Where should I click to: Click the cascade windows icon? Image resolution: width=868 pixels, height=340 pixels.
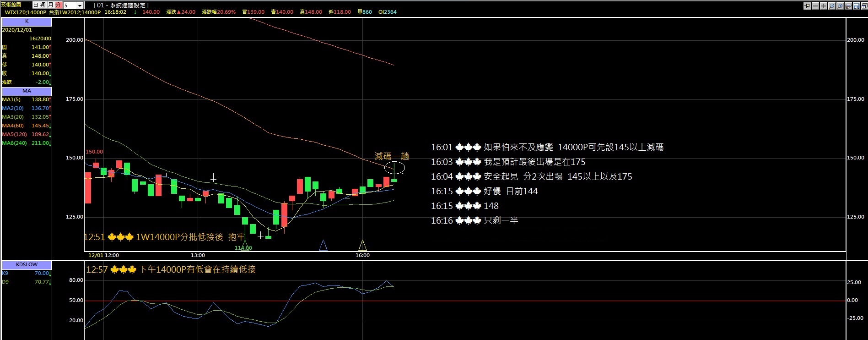click(x=864, y=6)
